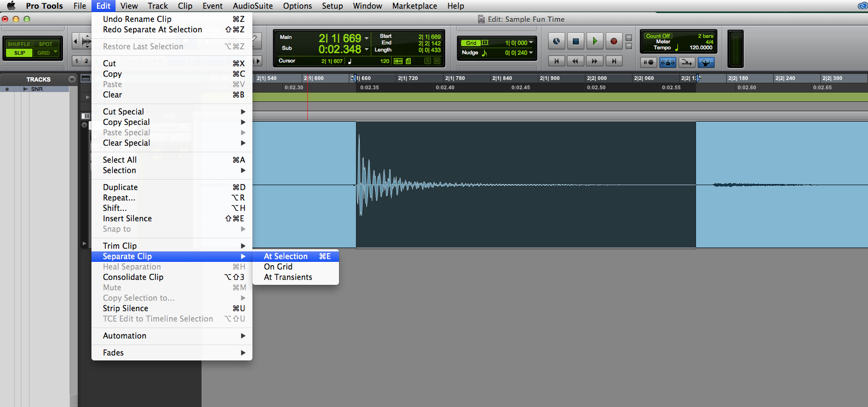
Task: Click the zoom preset 1 button
Action: (77, 61)
